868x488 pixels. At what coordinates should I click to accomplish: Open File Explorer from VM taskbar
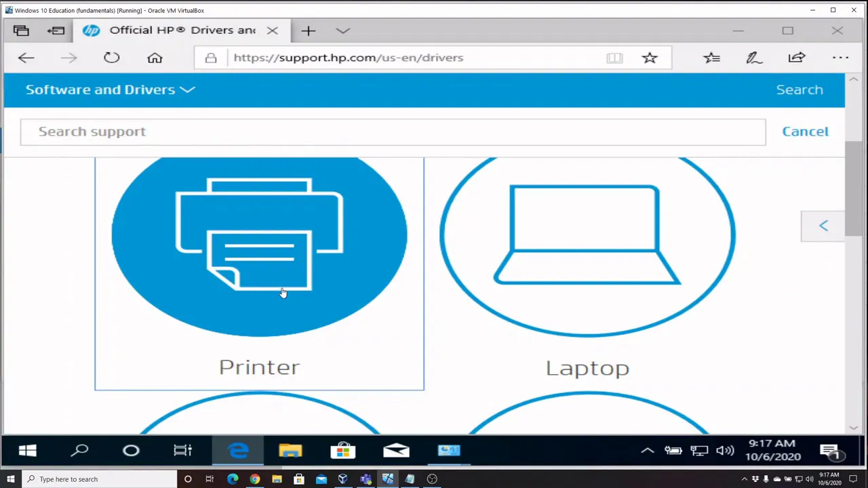click(290, 451)
